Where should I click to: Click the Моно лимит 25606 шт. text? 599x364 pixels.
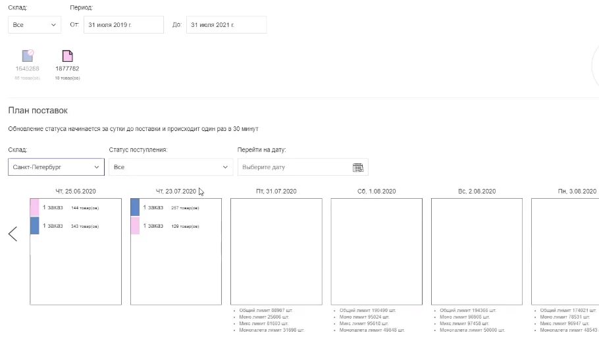tap(264, 317)
